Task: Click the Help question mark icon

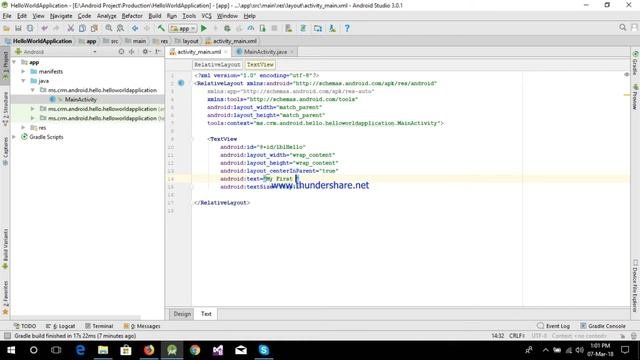Action: [347, 28]
